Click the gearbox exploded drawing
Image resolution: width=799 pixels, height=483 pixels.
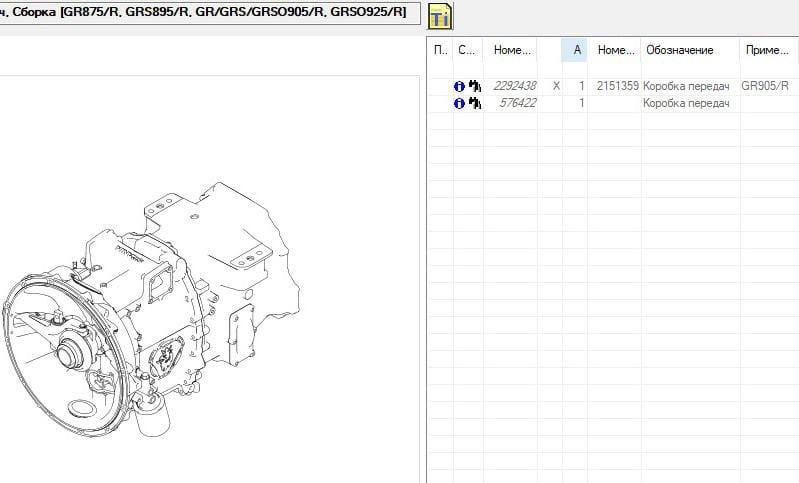coord(151,310)
